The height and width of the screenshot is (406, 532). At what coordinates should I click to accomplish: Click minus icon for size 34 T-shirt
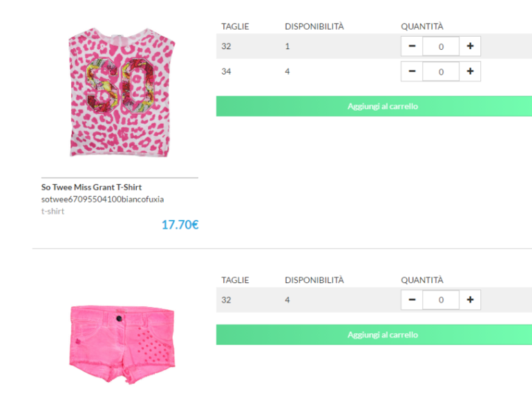412,71
